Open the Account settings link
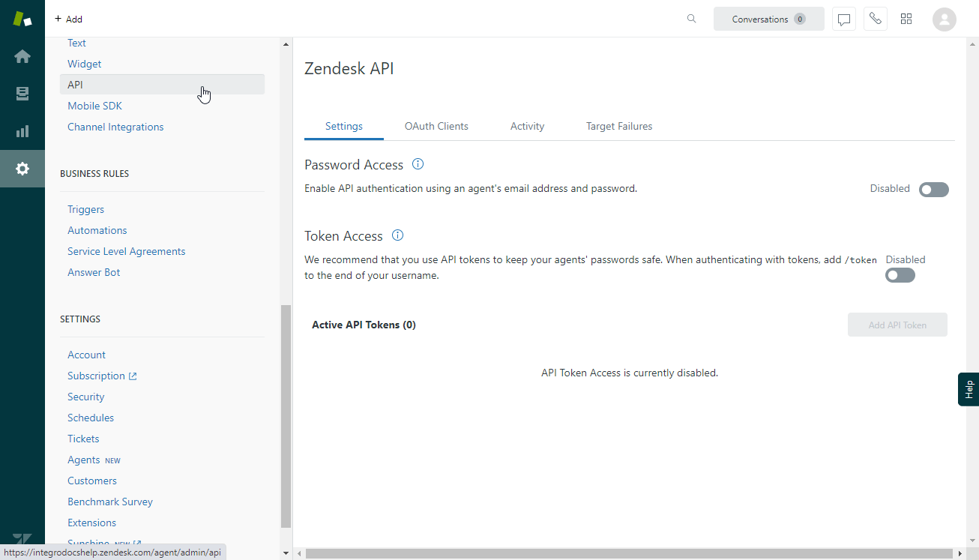979x560 pixels. pos(86,355)
